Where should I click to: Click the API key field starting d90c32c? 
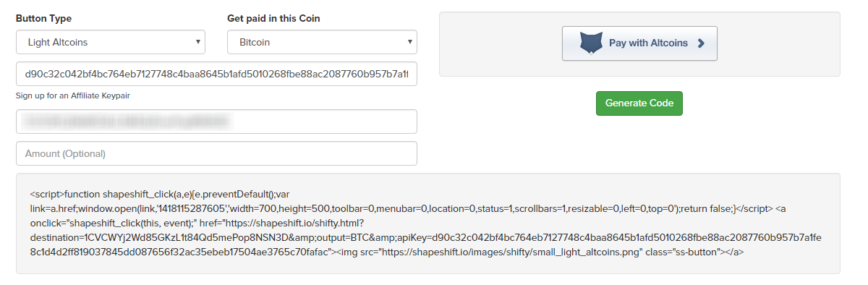(x=216, y=74)
